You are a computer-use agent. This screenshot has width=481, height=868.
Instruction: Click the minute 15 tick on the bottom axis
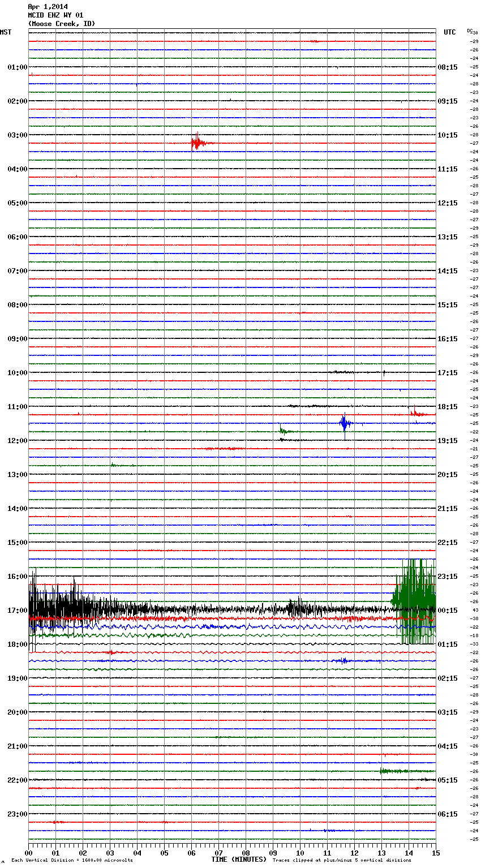(435, 853)
